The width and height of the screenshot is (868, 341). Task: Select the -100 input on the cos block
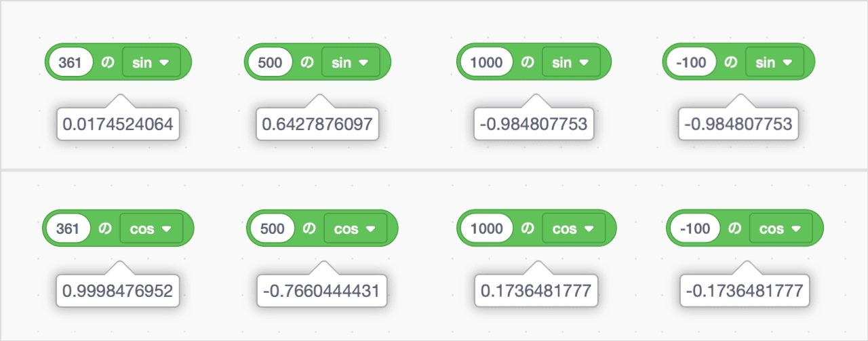[695, 228]
